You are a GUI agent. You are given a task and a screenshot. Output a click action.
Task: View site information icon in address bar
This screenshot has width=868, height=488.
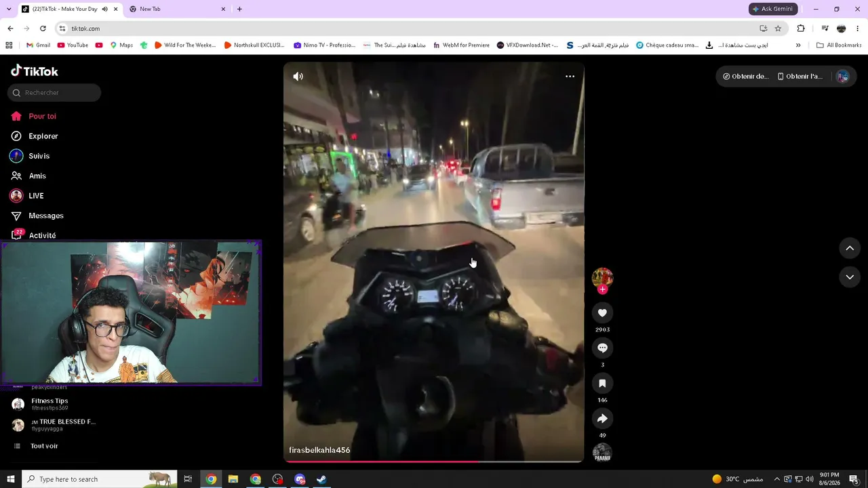[62, 28]
